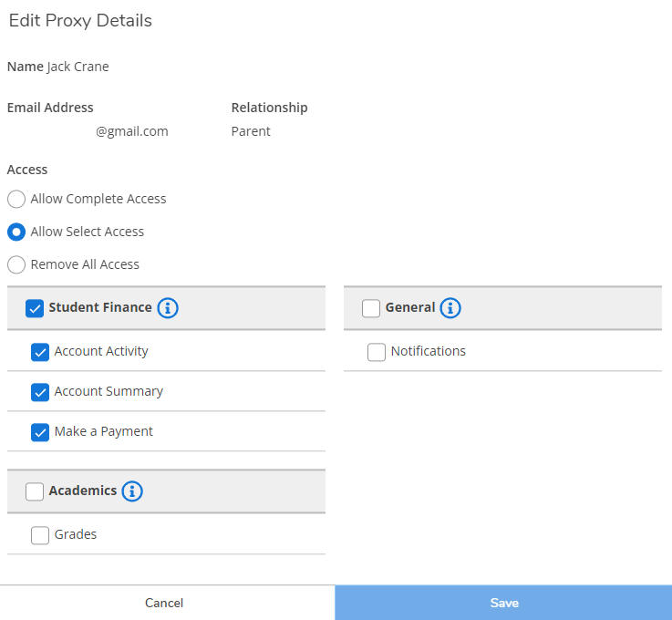Uncheck the Student Finance checkbox
Screen dimensions: 672x620
[x=35, y=308]
